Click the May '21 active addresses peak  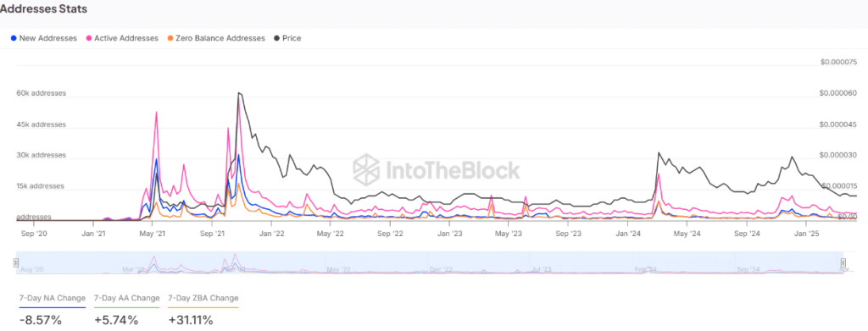click(157, 113)
